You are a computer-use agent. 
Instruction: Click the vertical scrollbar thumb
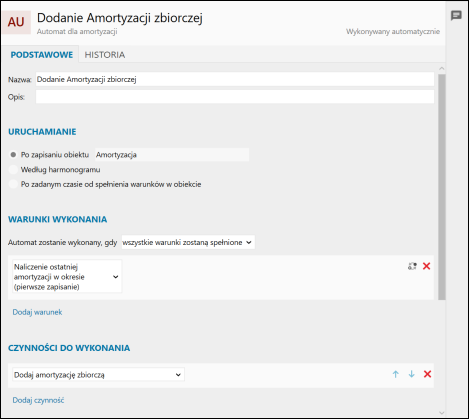click(442, 187)
